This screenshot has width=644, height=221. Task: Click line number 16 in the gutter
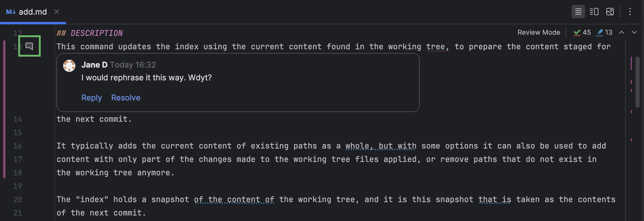click(18, 146)
